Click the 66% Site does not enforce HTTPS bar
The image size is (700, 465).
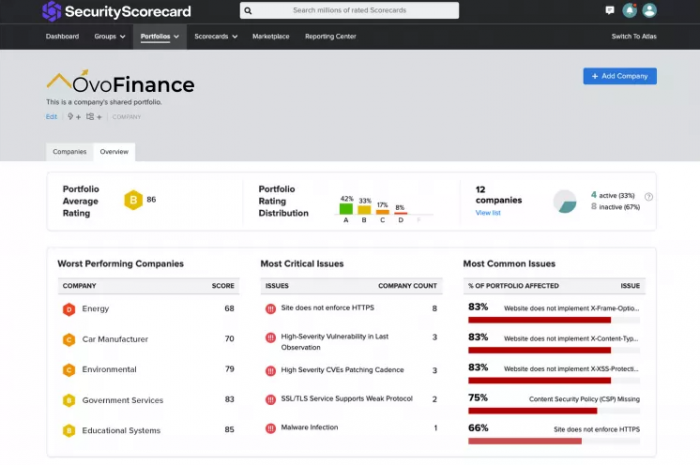tap(554, 441)
